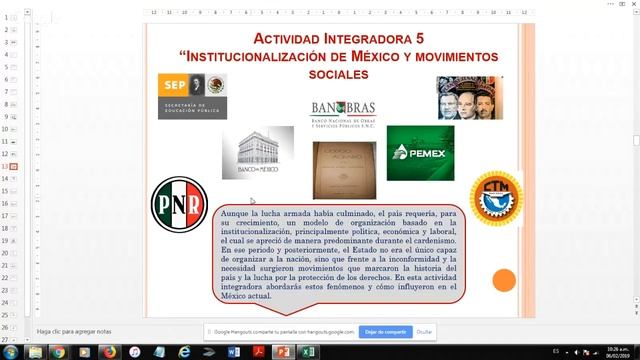This screenshot has height=360, width=640.
Task: Click the paragraph text box callout
Action: click(x=339, y=255)
